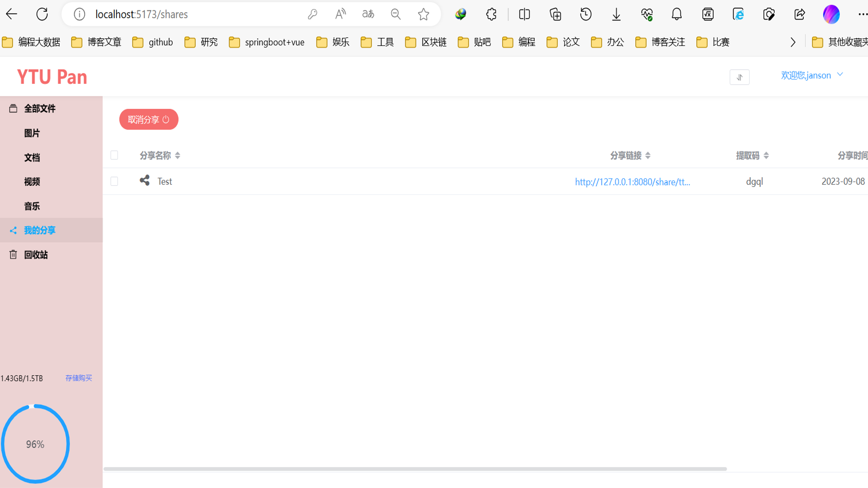Open 视频 category in sidebar
The image size is (868, 488).
click(x=51, y=182)
